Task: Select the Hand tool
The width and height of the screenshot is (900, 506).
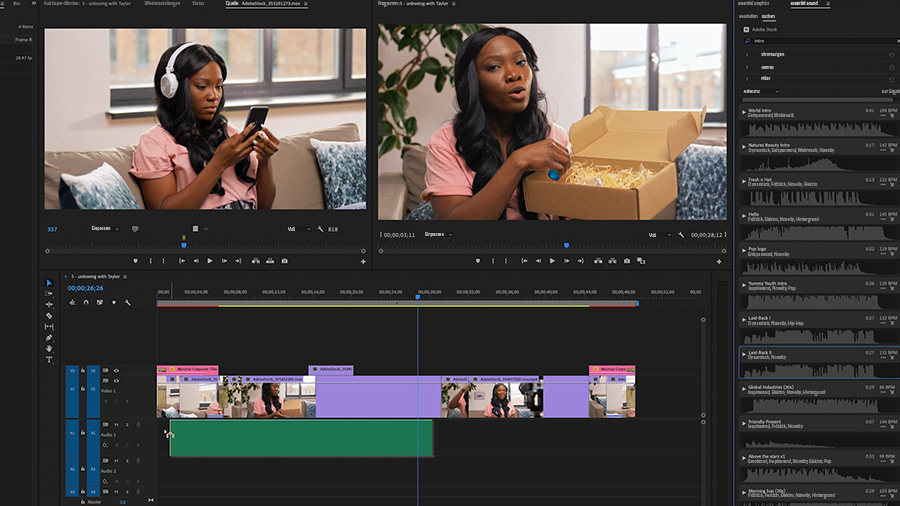Action: click(49, 348)
